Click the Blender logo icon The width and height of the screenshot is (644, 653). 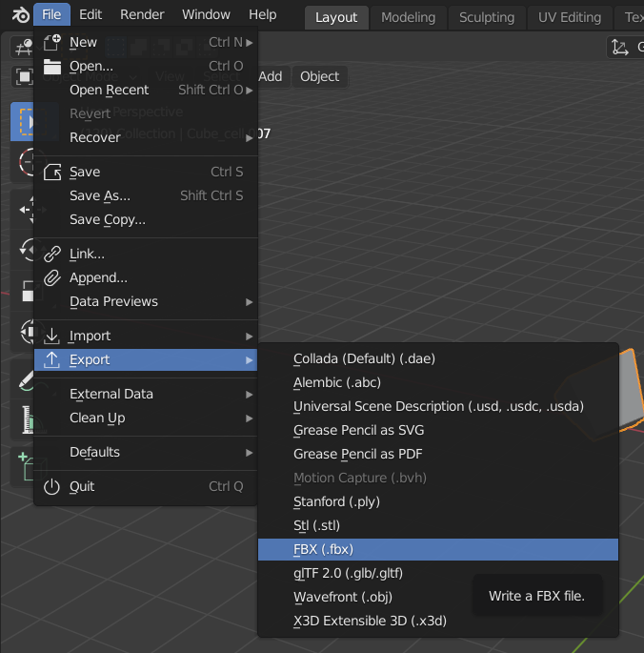(21, 15)
